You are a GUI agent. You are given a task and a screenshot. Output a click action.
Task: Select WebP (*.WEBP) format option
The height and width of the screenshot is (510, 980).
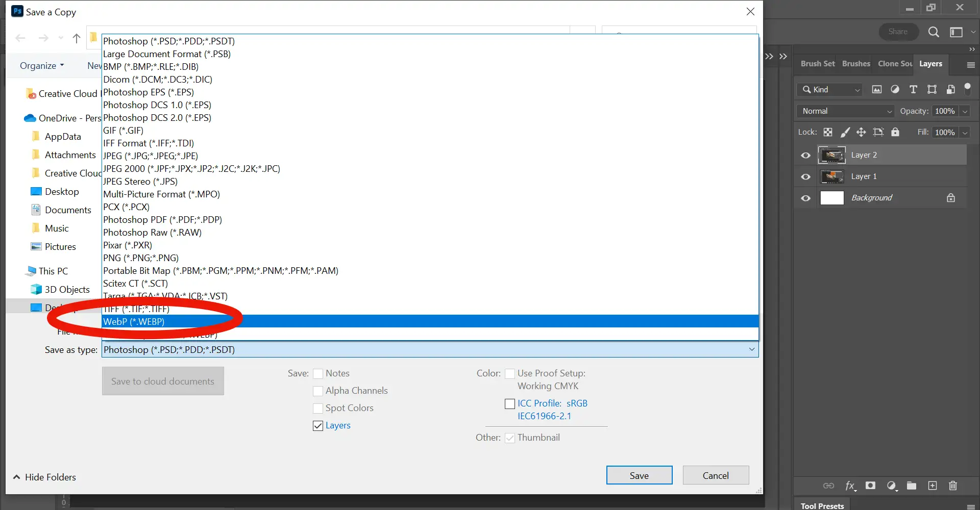pyautogui.click(x=430, y=321)
